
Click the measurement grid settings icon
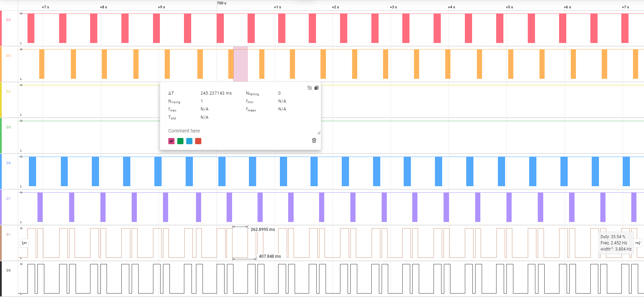tap(309, 88)
